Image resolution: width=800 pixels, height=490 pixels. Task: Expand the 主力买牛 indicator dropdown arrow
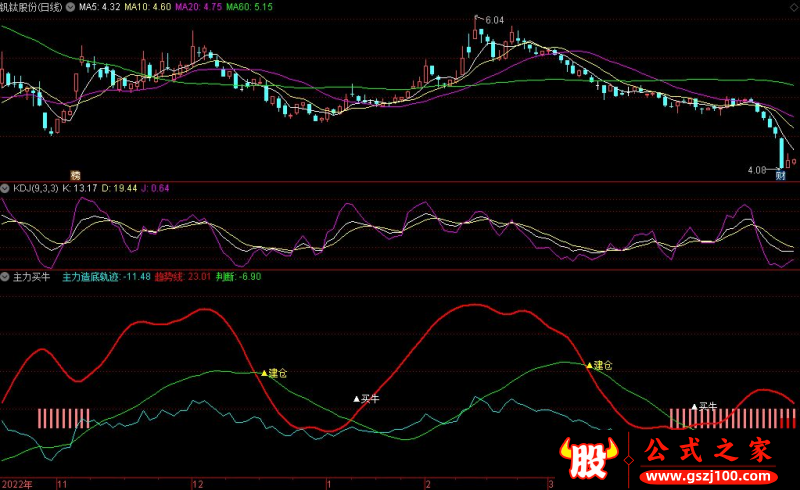coord(5,277)
